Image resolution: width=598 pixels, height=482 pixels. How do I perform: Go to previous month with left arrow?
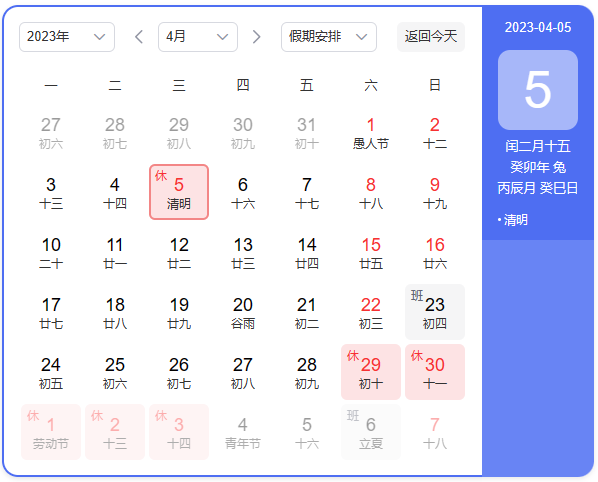(139, 37)
